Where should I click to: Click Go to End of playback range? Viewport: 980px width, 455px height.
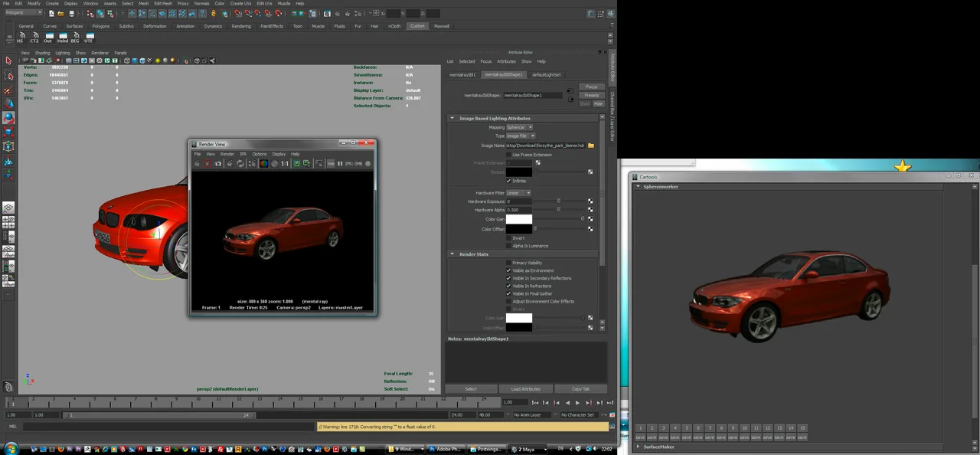point(609,402)
